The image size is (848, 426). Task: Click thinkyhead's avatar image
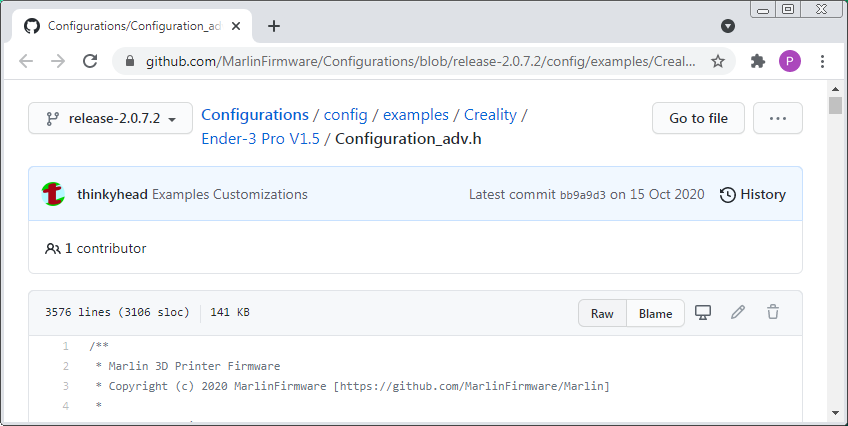[x=54, y=194]
